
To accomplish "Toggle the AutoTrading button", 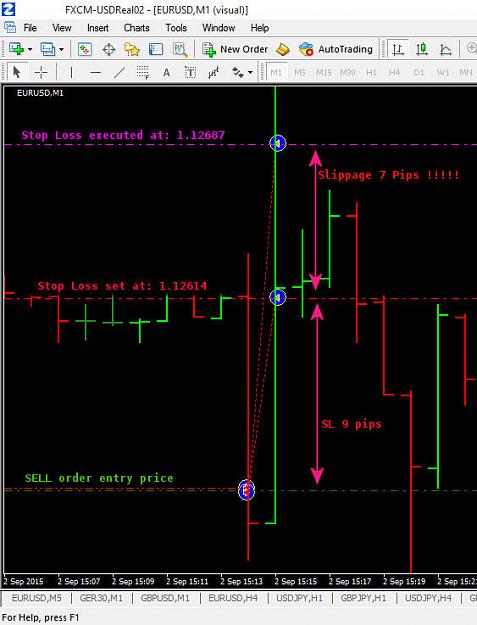I will click(x=336, y=49).
